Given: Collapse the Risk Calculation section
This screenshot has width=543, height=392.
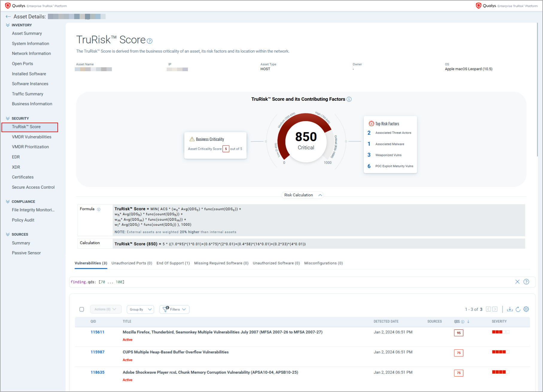Looking at the screenshot, I should (320, 195).
